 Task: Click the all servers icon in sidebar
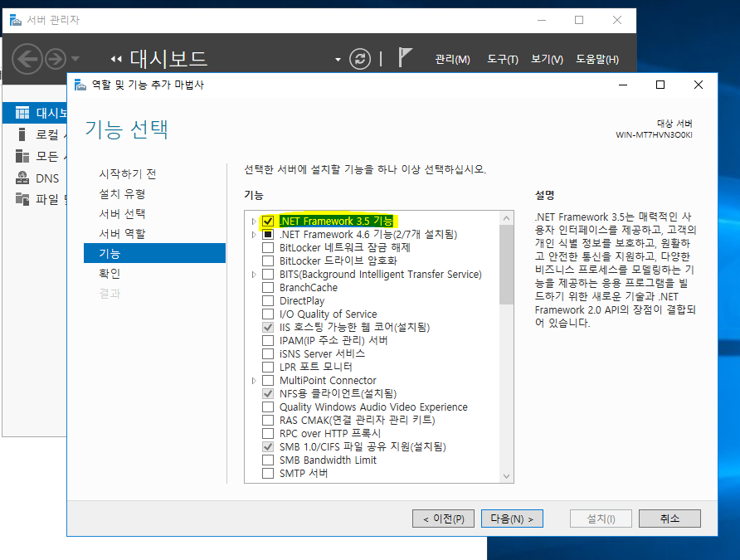22,156
